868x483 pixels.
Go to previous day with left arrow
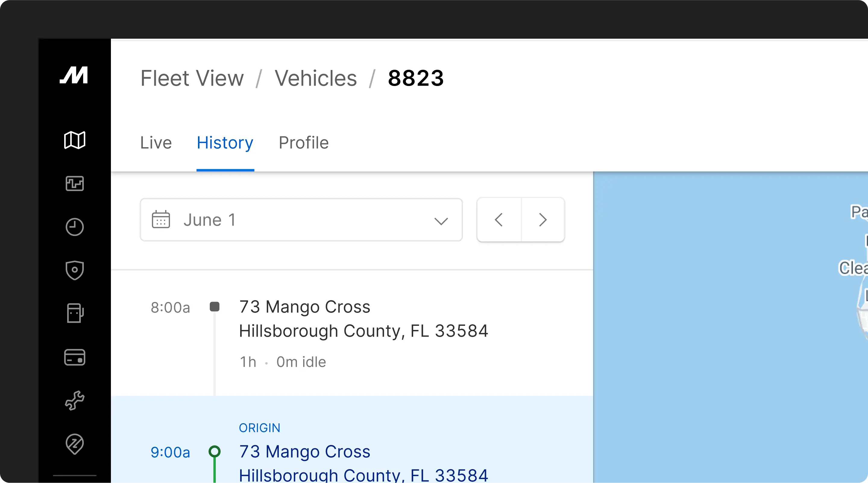click(x=499, y=220)
